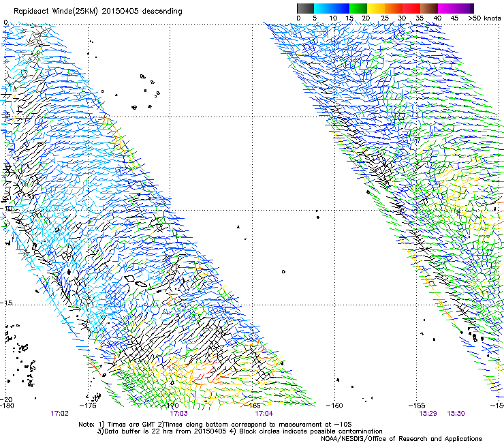Click the '-165' longitude axis label
504x443 pixels.
coord(252,406)
